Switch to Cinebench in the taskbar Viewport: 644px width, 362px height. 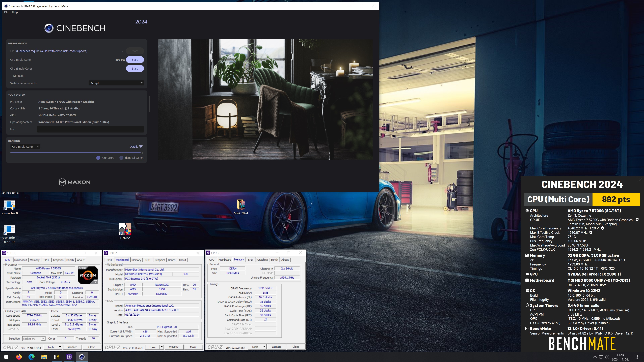coord(82,357)
